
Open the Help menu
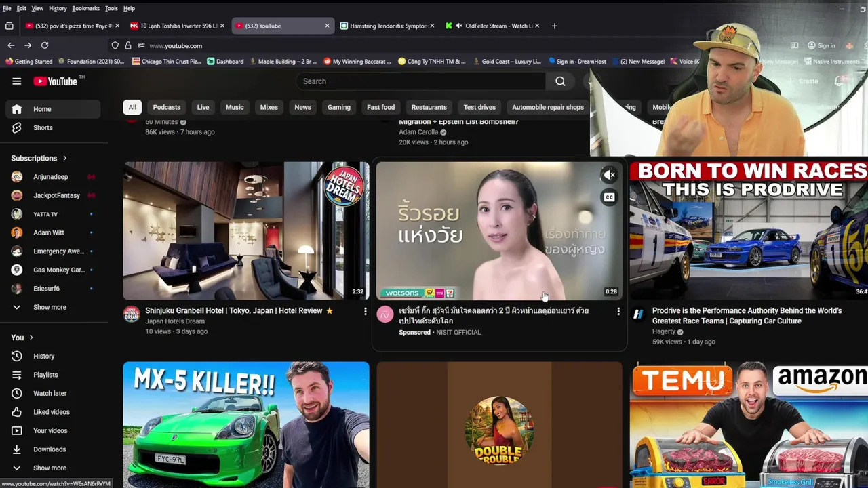(129, 8)
